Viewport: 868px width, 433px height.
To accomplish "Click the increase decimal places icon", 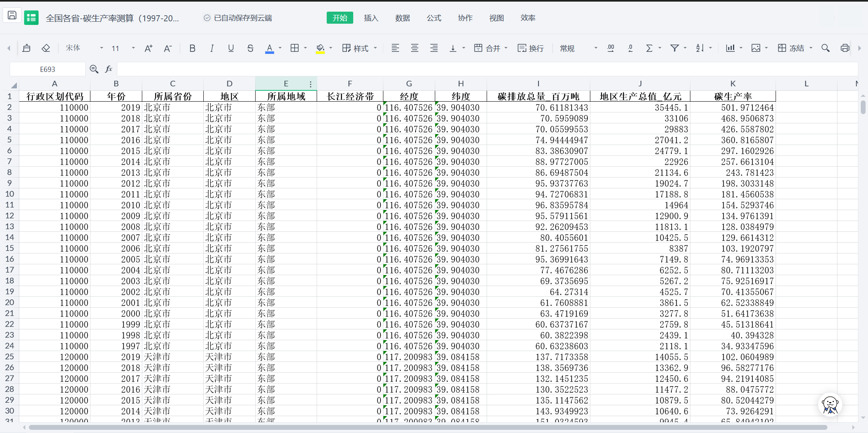I will pyautogui.click(x=611, y=48).
